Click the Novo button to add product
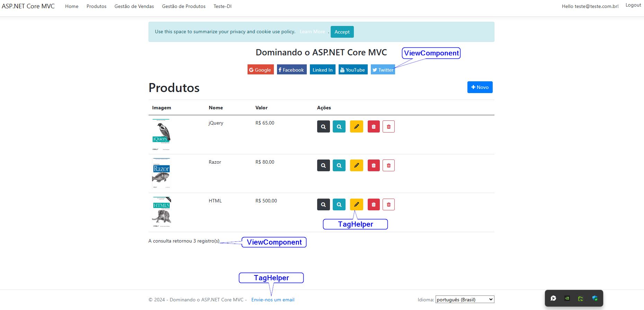 480,87
